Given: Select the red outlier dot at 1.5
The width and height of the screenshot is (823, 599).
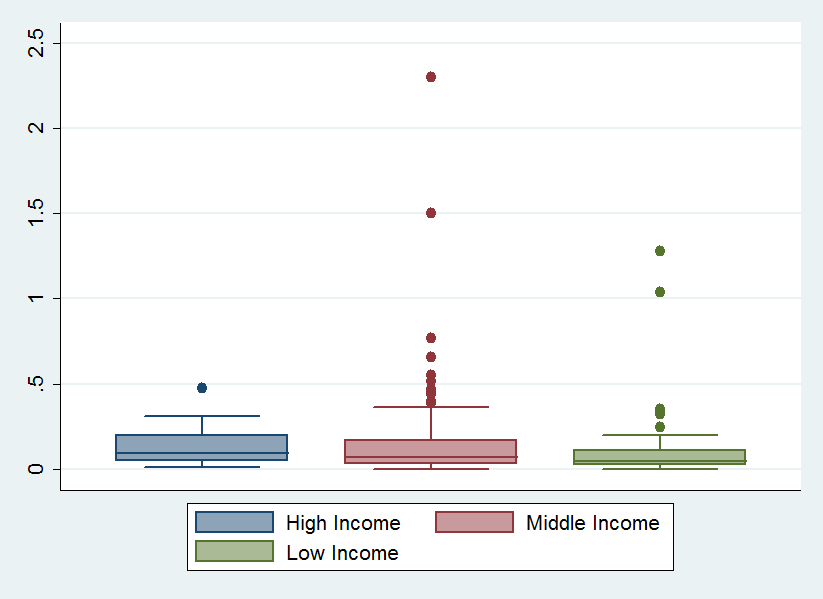Looking at the screenshot, I should point(431,213).
